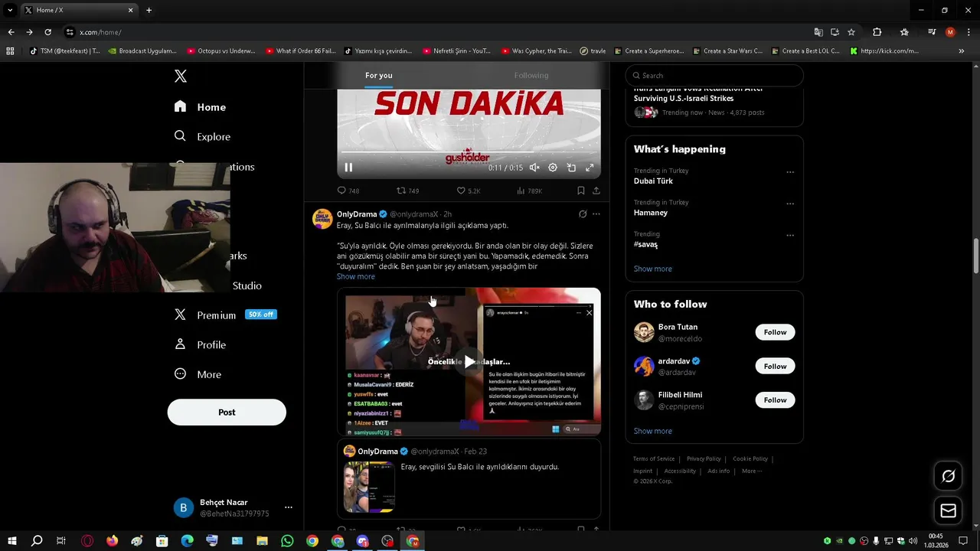Open more options on OnlyDrama post
This screenshot has height=551, width=980.
[596, 214]
